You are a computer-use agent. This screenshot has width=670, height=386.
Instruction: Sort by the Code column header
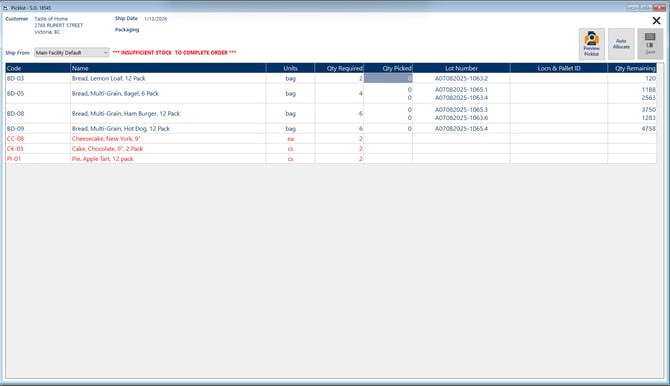coord(38,68)
